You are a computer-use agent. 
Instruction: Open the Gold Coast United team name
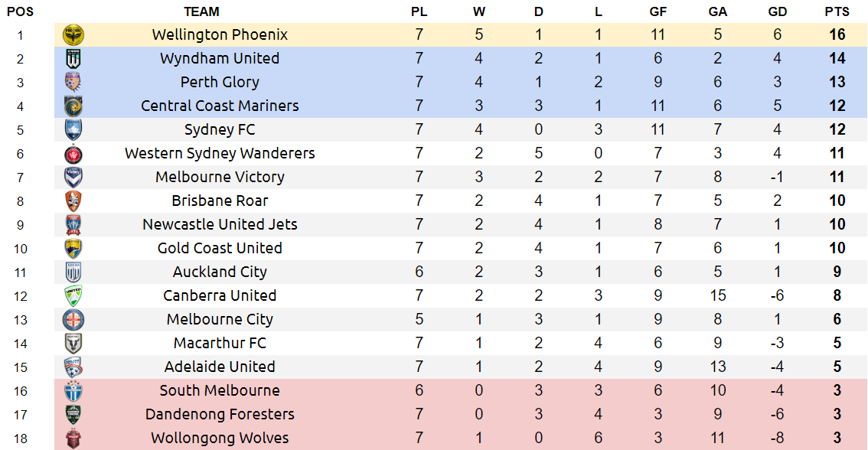[x=220, y=249]
